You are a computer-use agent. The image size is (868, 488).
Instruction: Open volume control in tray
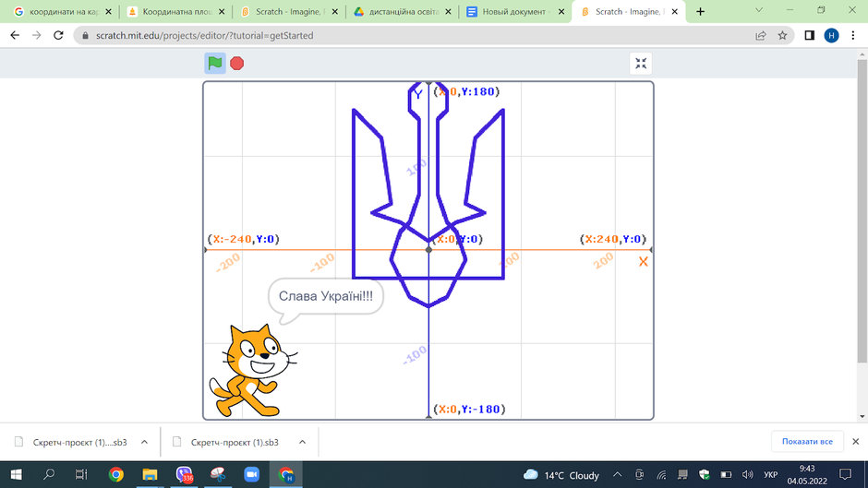[x=747, y=475]
